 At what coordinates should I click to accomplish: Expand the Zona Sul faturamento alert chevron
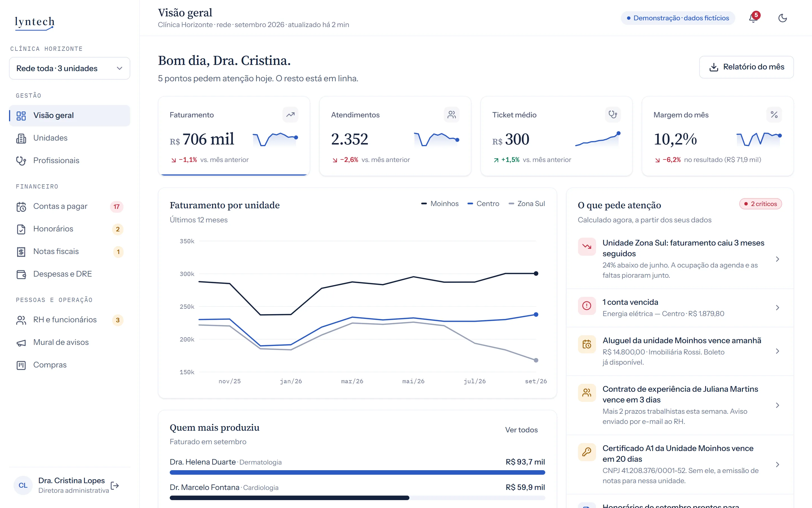coord(777,259)
